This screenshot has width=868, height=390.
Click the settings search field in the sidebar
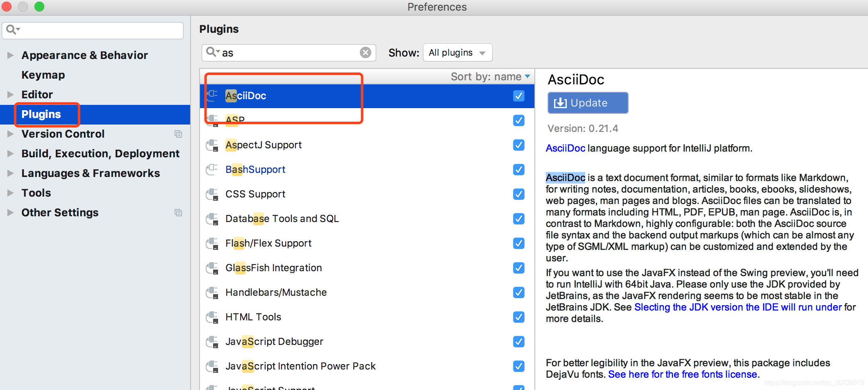(x=93, y=30)
